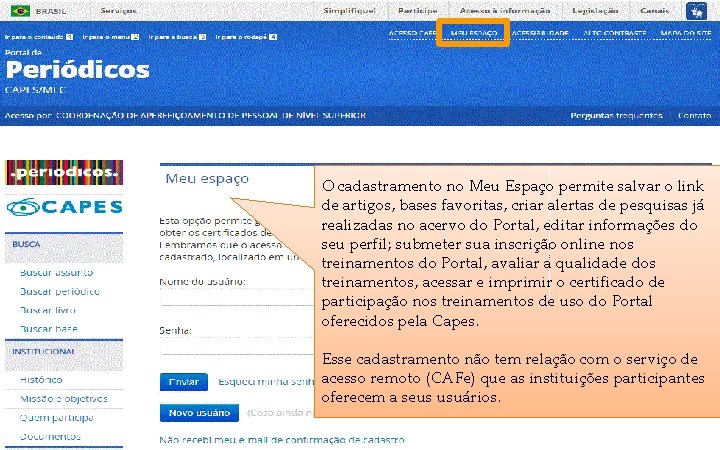This screenshot has width=720, height=450.
Task: Select Ir para o menu shortcut
Action: click(x=111, y=37)
